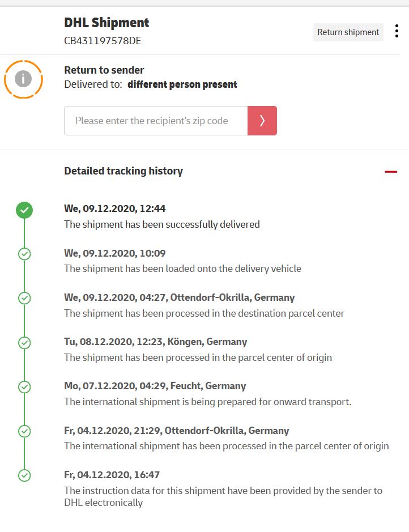Image resolution: width=409 pixels, height=532 pixels.
Task: Click the DHL Shipment title
Action: (x=106, y=23)
